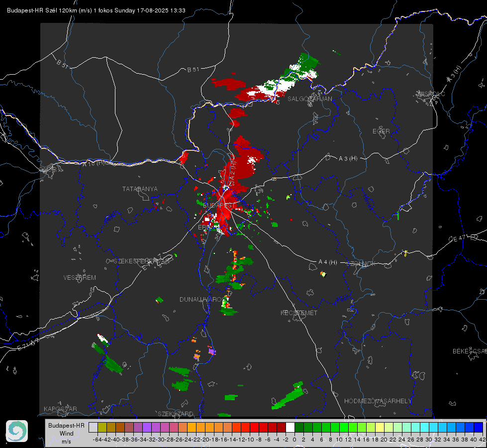Screen dimensions: 487x448
Task: Pick the dark blue swatch at the legend's far right
Action: point(479,427)
